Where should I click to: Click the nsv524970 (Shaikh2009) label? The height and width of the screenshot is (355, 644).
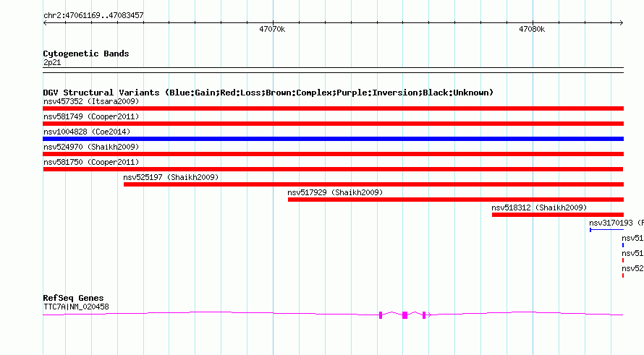(91, 147)
